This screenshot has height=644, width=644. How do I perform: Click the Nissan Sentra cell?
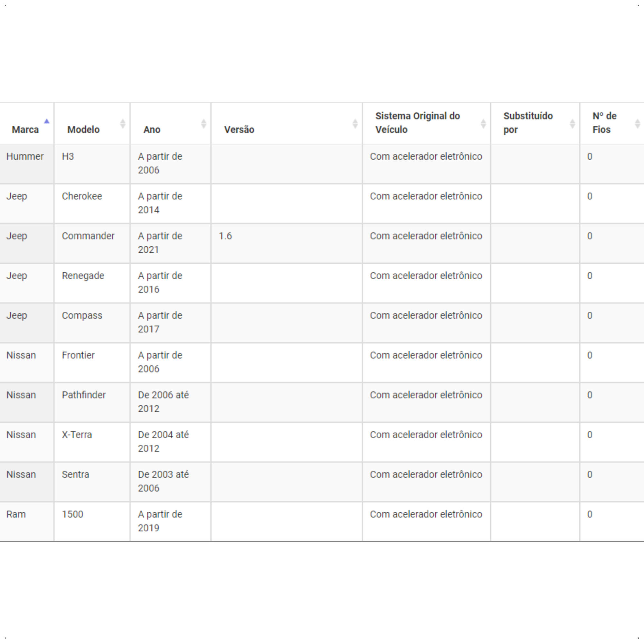pos(75,474)
